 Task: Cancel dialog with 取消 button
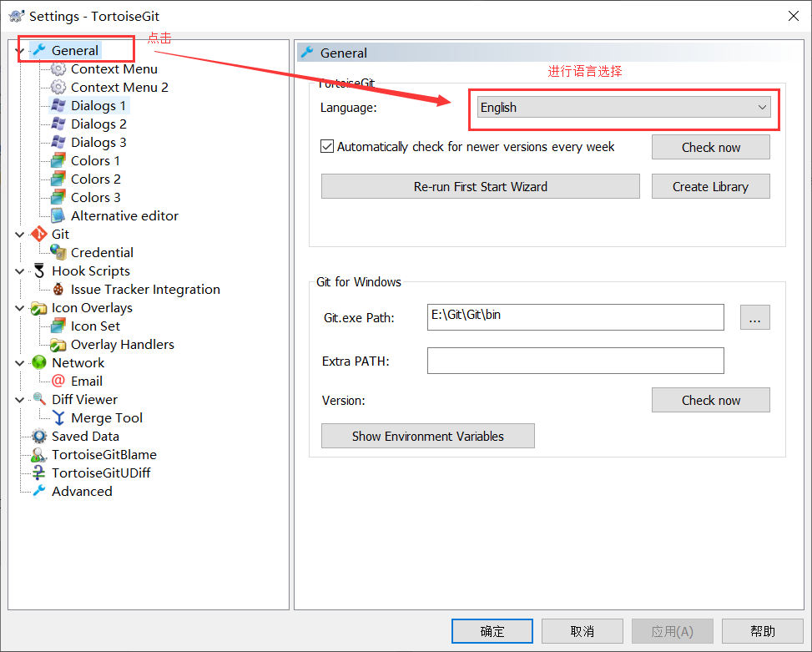(582, 631)
